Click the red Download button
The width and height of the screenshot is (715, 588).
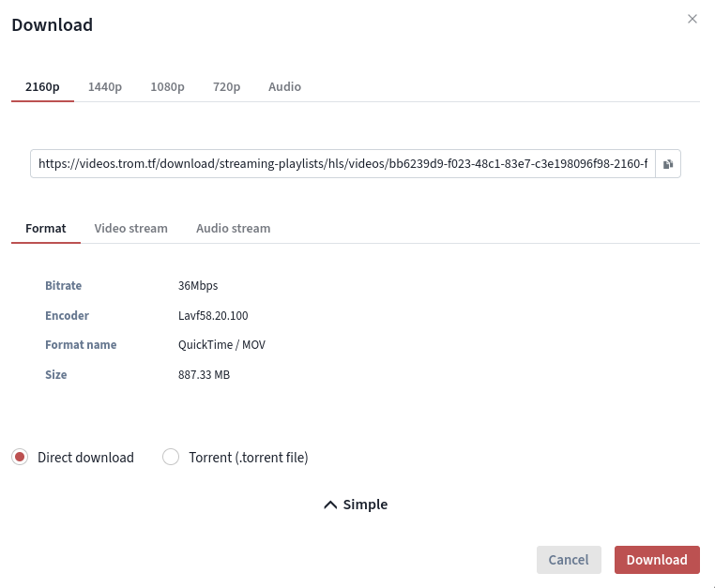point(657,560)
